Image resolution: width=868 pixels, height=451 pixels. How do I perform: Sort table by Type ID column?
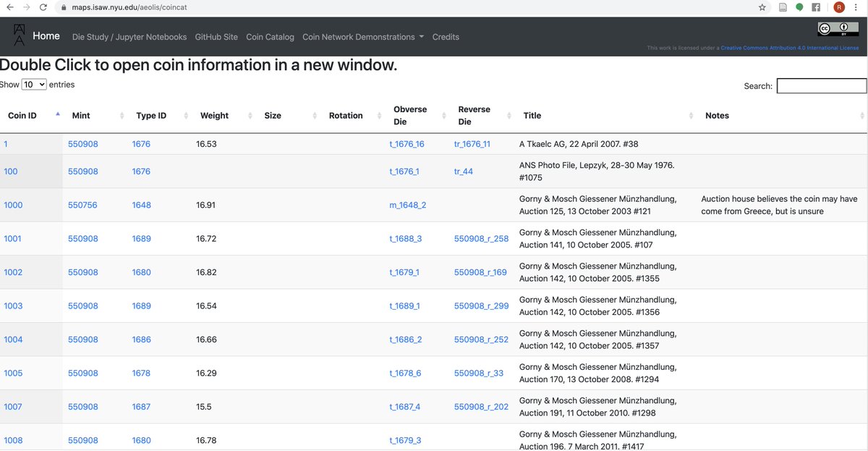(160, 116)
